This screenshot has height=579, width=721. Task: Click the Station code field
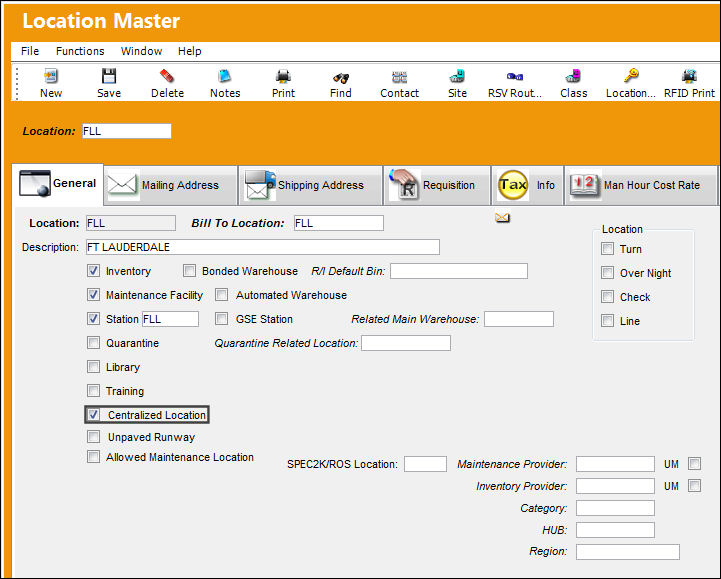pyautogui.click(x=170, y=319)
